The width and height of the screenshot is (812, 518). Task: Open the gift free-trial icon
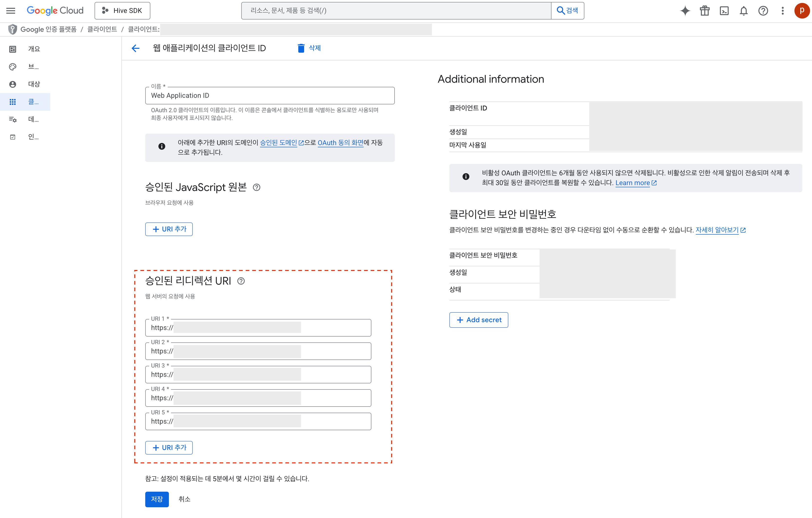[x=705, y=10]
